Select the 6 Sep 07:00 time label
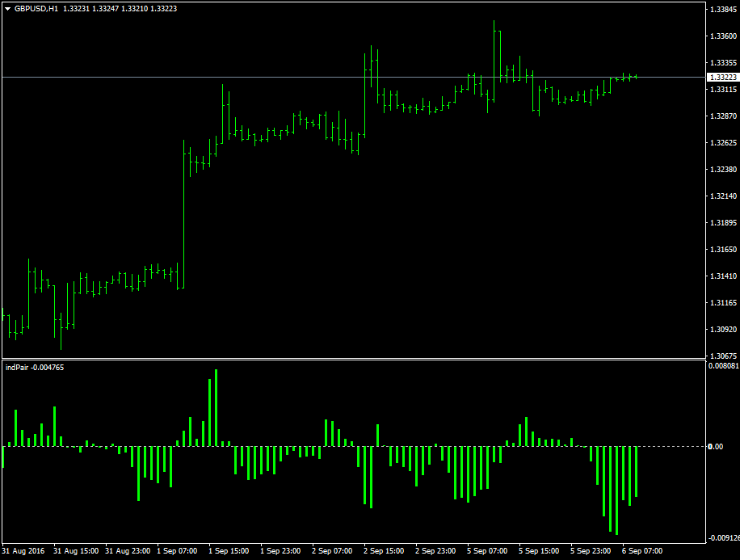 (x=642, y=551)
